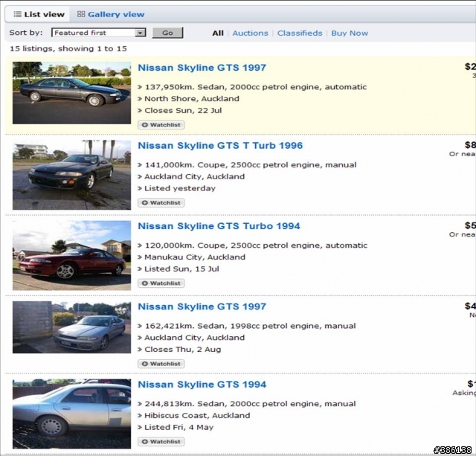Switch to List view tab

(38, 14)
